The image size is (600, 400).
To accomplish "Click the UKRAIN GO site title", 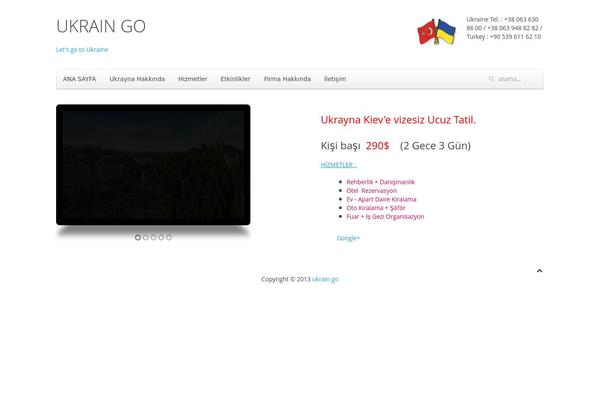I will (x=101, y=26).
